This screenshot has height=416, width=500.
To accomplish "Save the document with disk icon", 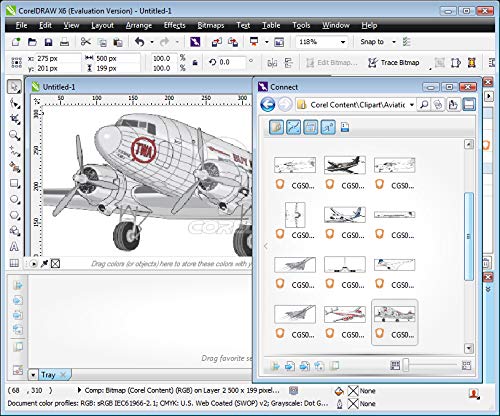I will tap(48, 42).
